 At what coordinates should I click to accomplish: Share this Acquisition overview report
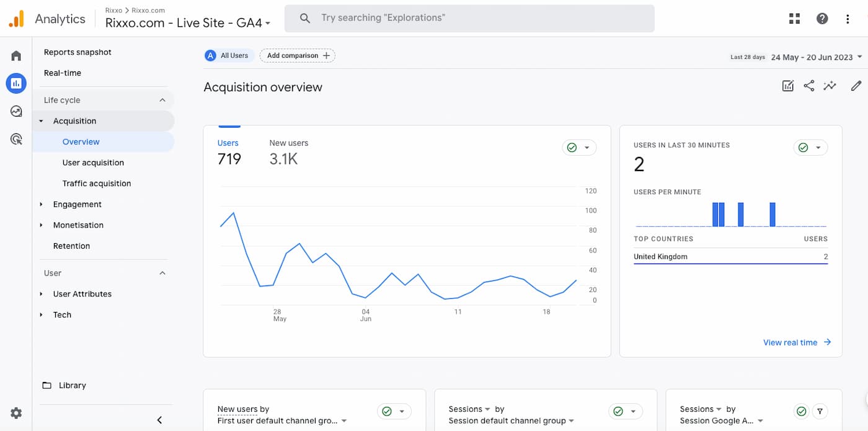[809, 86]
